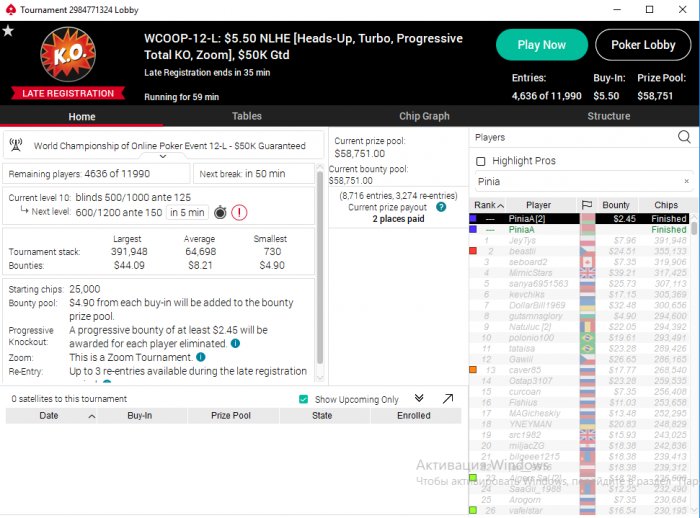Screen dimensions: 700x518
Task: Sort satellites by Date column
Action: coord(49,416)
